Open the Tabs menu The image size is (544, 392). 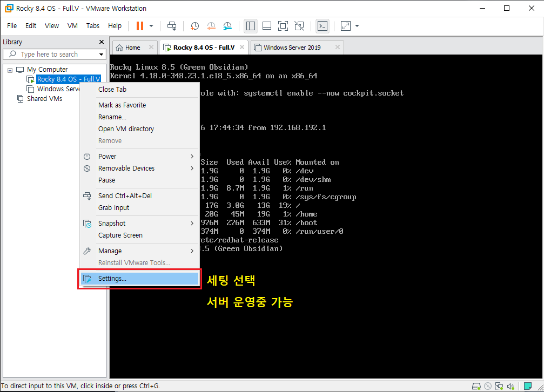92,26
